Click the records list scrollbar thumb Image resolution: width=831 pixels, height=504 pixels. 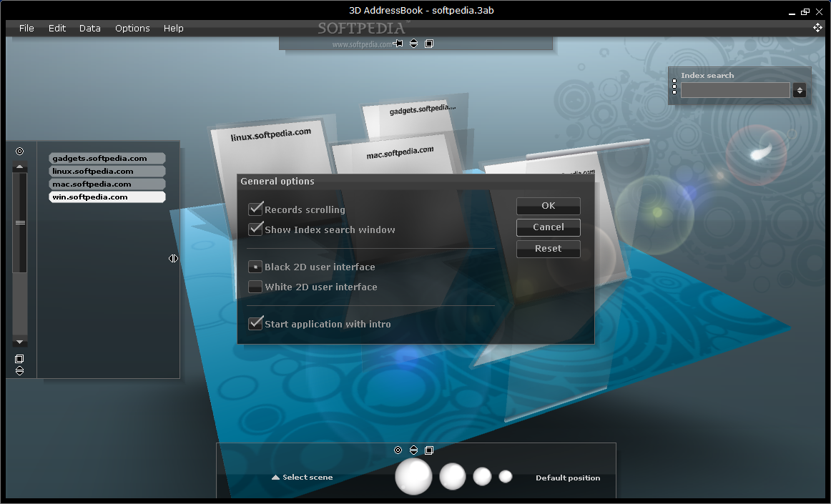point(20,222)
